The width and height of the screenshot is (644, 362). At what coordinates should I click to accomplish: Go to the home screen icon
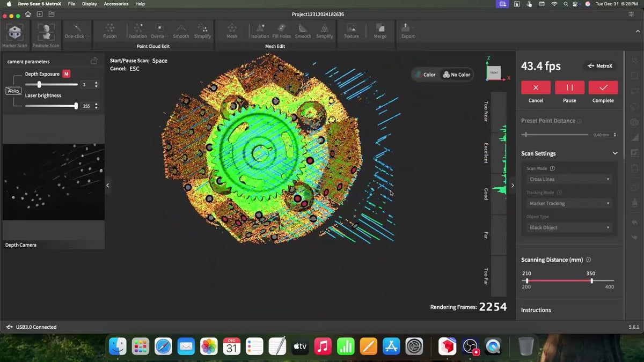click(x=28, y=14)
